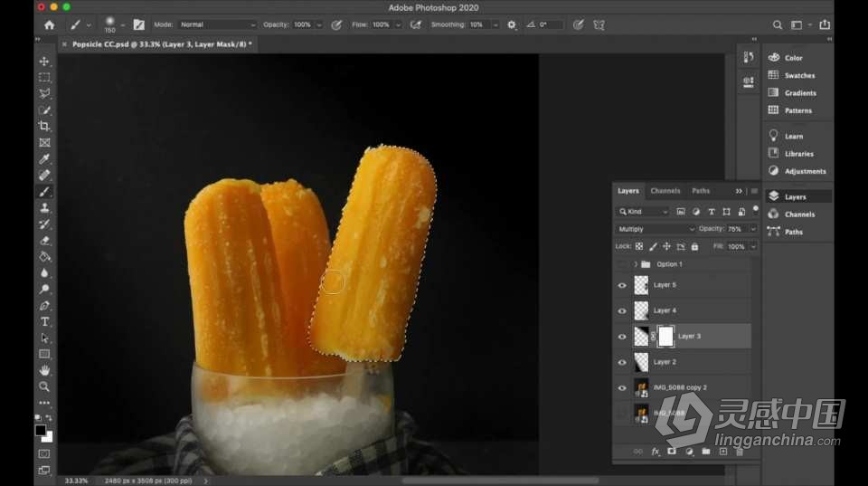Click the Share document icon
Viewport: 868px width, 486px height.
tap(825, 24)
